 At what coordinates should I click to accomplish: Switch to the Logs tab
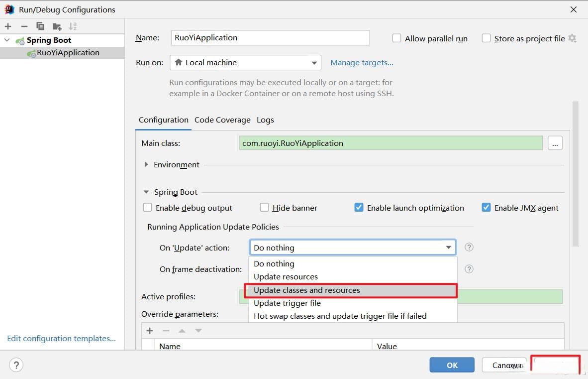pos(265,120)
